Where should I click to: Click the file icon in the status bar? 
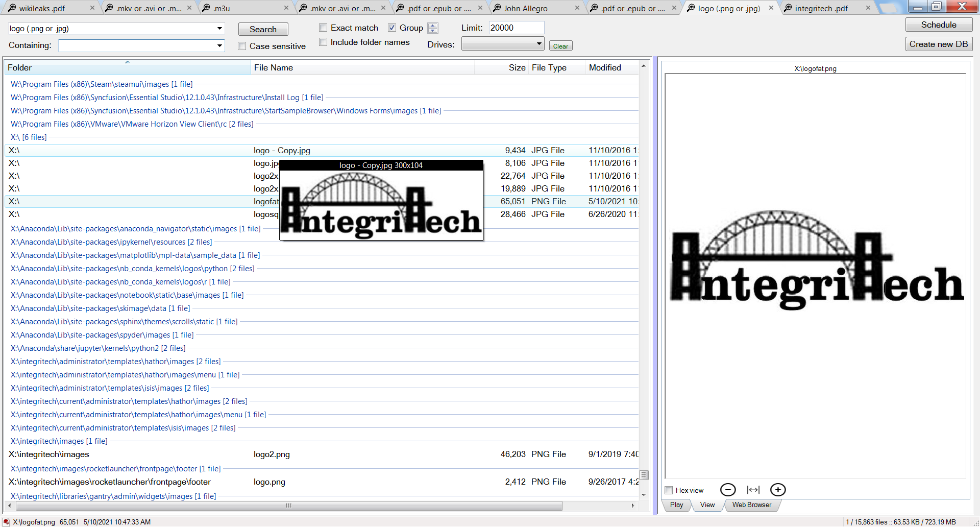pyautogui.click(x=7, y=522)
